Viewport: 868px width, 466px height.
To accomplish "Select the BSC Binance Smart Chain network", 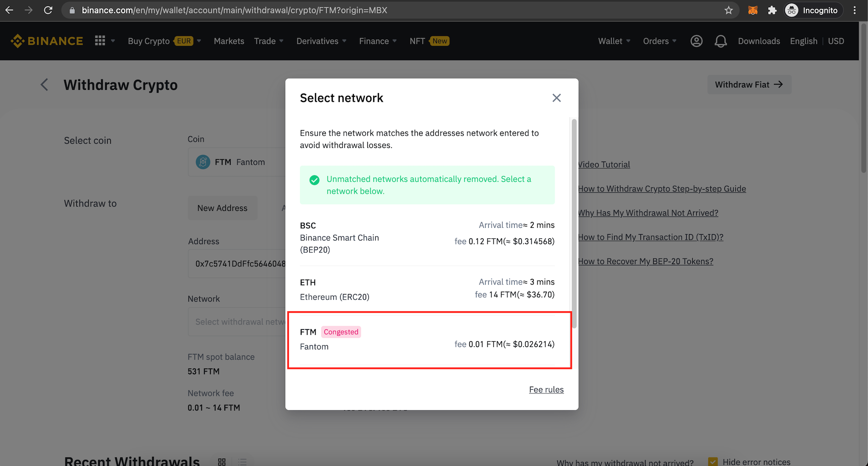I will point(427,237).
